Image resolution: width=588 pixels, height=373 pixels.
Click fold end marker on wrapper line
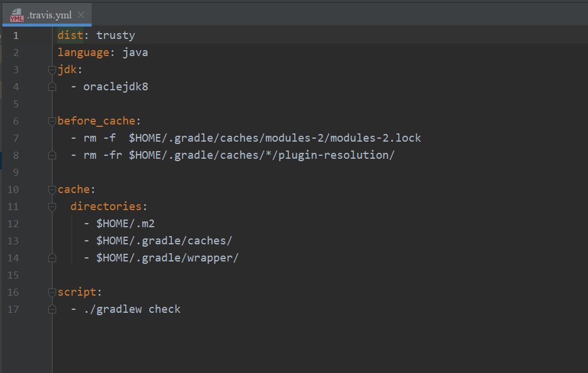tap(52, 258)
